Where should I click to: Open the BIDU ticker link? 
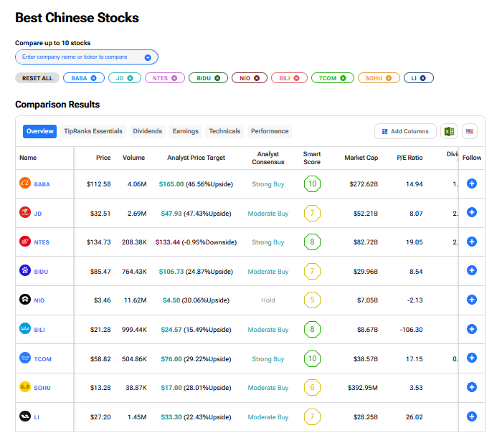point(41,272)
